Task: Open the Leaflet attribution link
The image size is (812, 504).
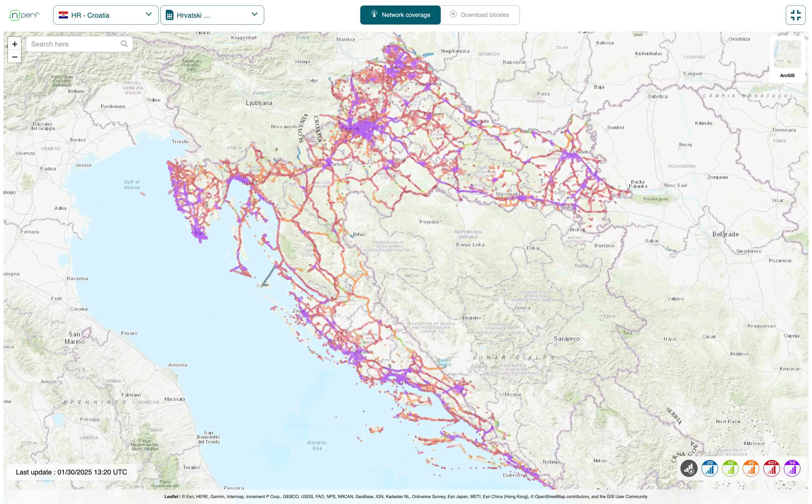Action: click(171, 496)
